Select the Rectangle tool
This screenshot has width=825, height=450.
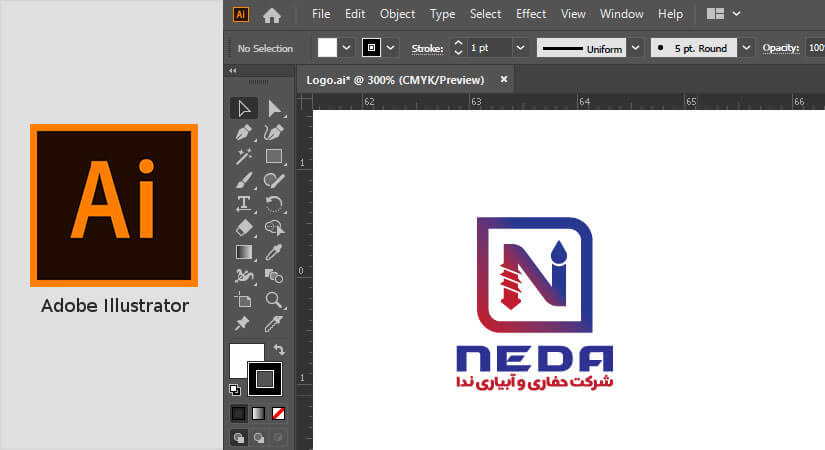[274, 156]
